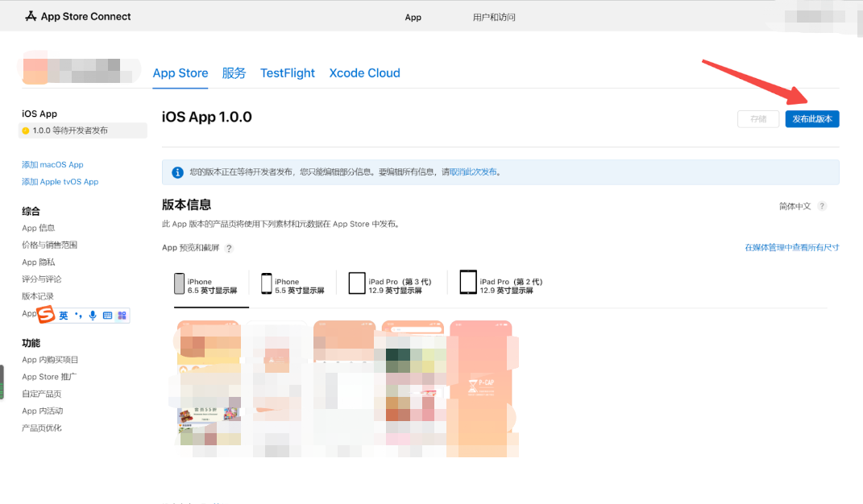The width and height of the screenshot is (863, 504).
Task: Click microphone icon in Sogou bar
Action: (x=93, y=316)
